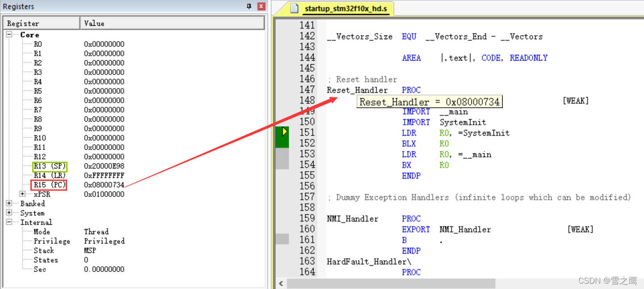Screen dimensions: 644x289
Task: Select the R1 register row
Action: point(134,53)
